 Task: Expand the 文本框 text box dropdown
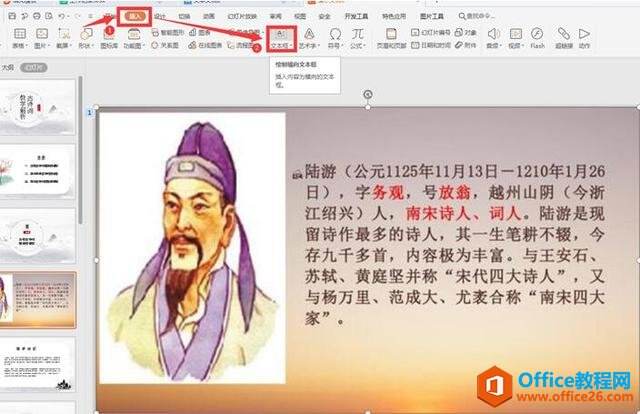(x=292, y=46)
